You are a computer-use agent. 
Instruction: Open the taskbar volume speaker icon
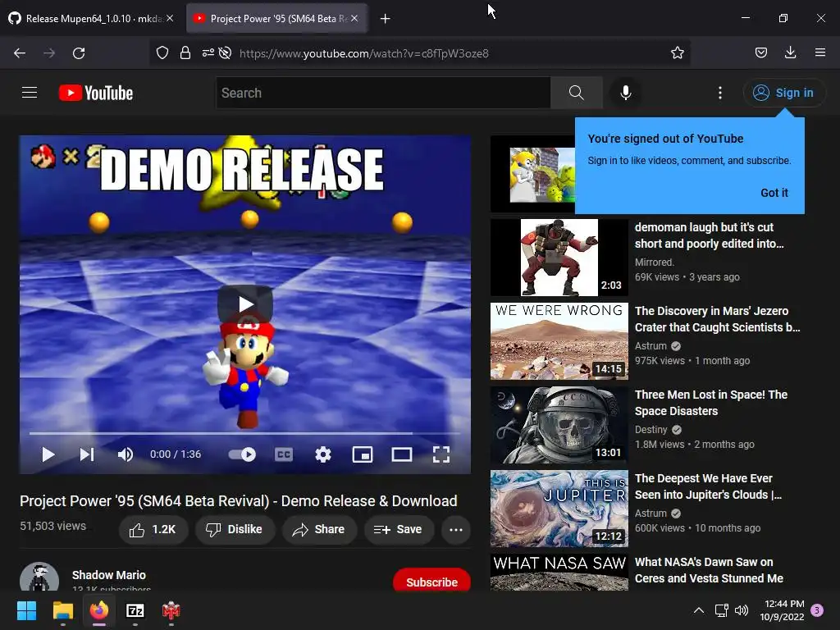click(x=742, y=610)
